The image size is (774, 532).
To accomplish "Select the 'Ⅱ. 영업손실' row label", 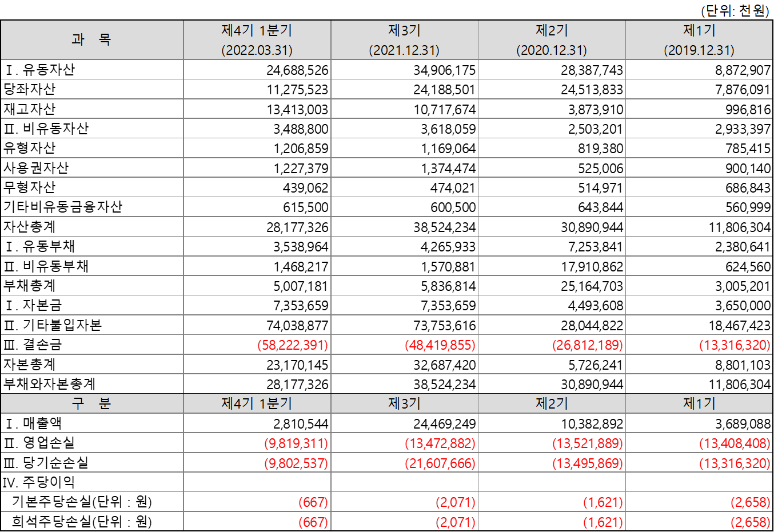I will [x=39, y=443].
